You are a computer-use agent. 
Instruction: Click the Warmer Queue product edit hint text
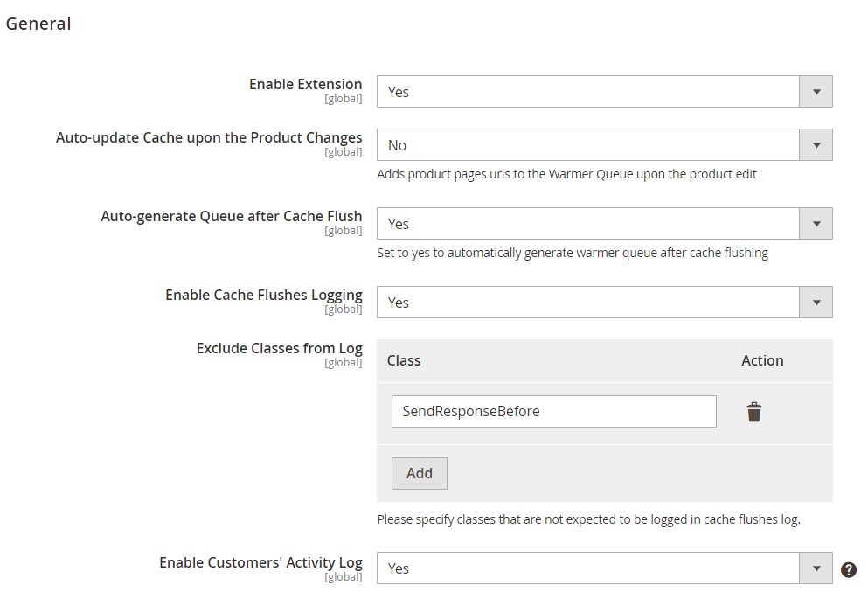click(566, 174)
